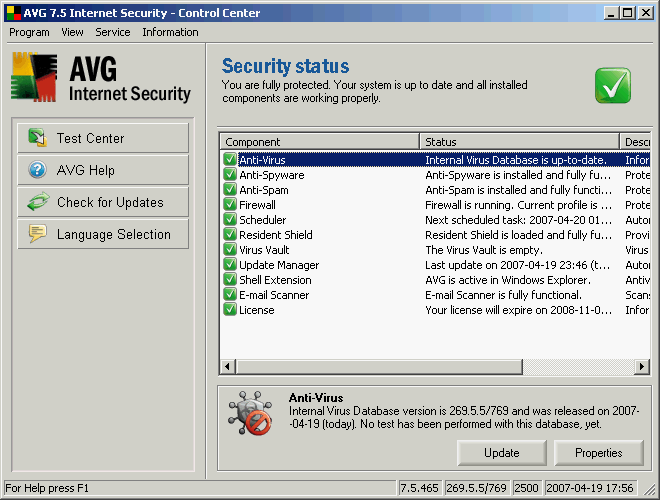Click the green check icon beside Shell Extension
The height and width of the screenshot is (500, 660).
click(x=230, y=279)
